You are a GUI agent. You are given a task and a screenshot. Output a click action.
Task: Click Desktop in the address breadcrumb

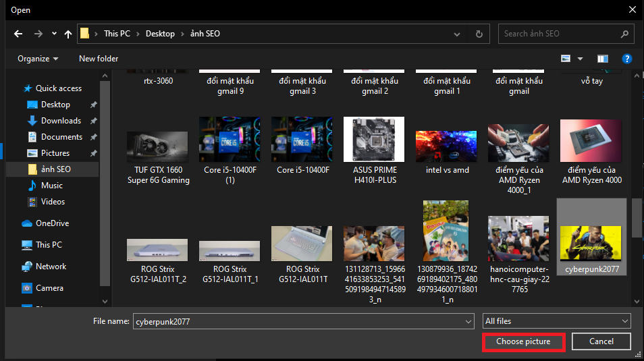tap(160, 34)
